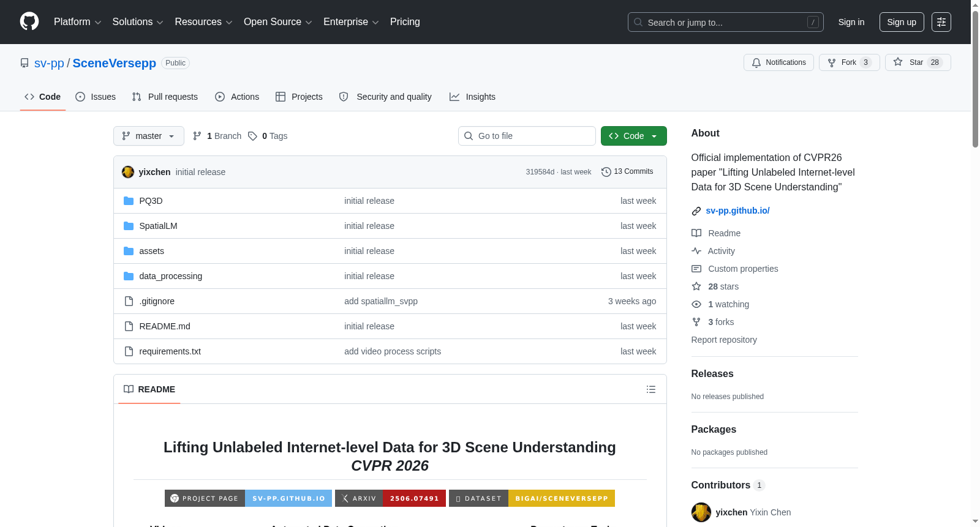The height and width of the screenshot is (527, 980).
Task: Select the README tab heading
Action: point(149,389)
